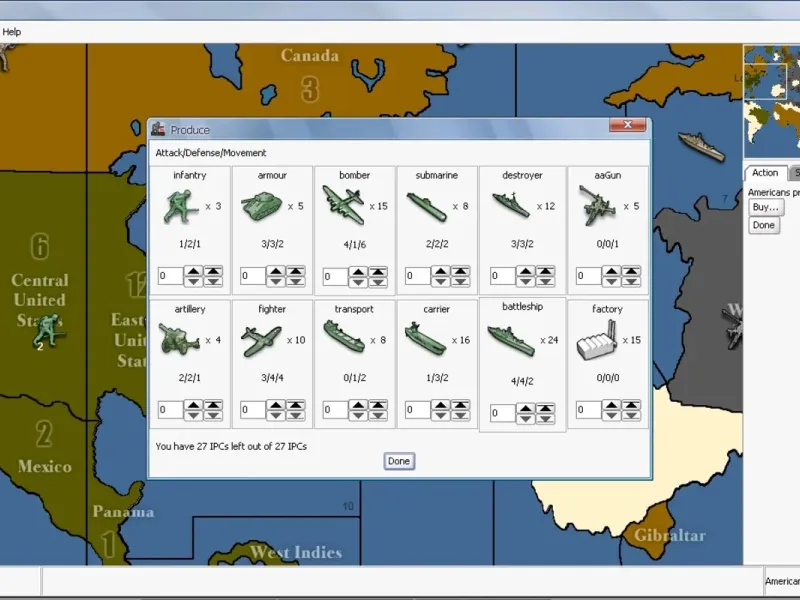The height and width of the screenshot is (600, 800).
Task: Confirm purchase with Done in Produce dialog
Action: tap(399, 461)
